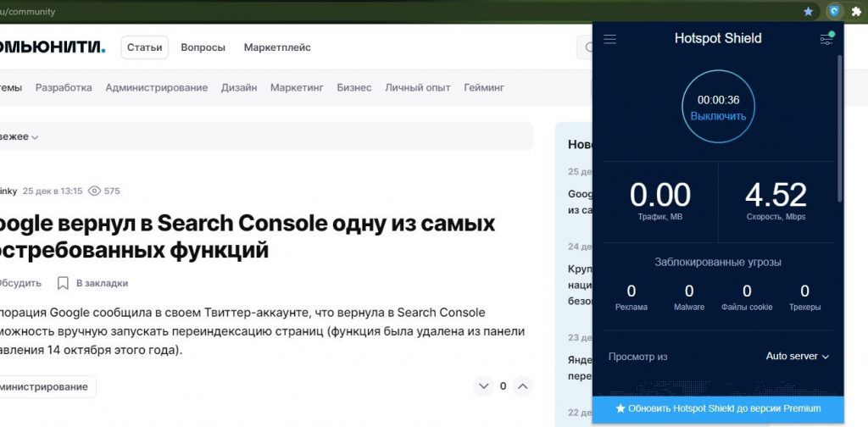This screenshot has height=427, width=868.
Task: Click the Файлы cookie blocked count
Action: tap(747, 291)
